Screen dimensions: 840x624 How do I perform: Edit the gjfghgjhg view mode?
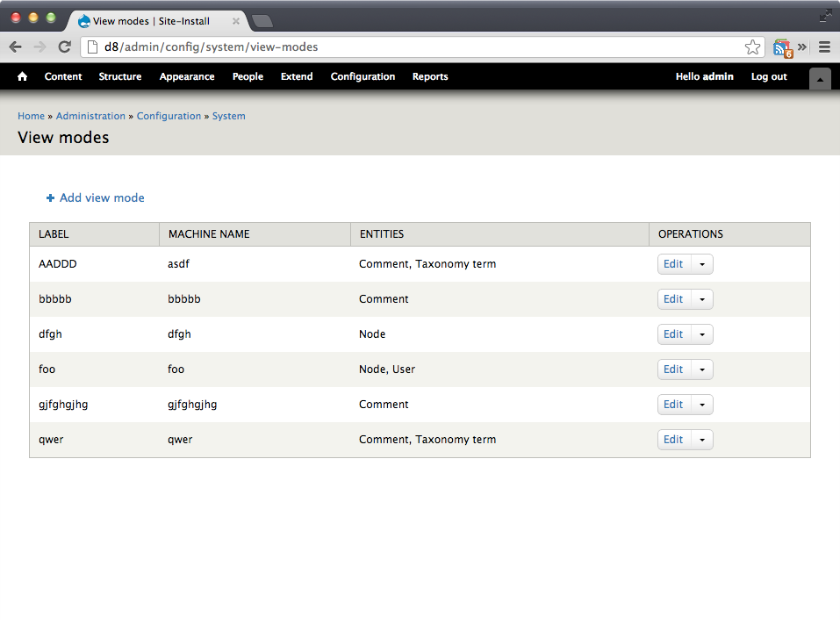(673, 405)
